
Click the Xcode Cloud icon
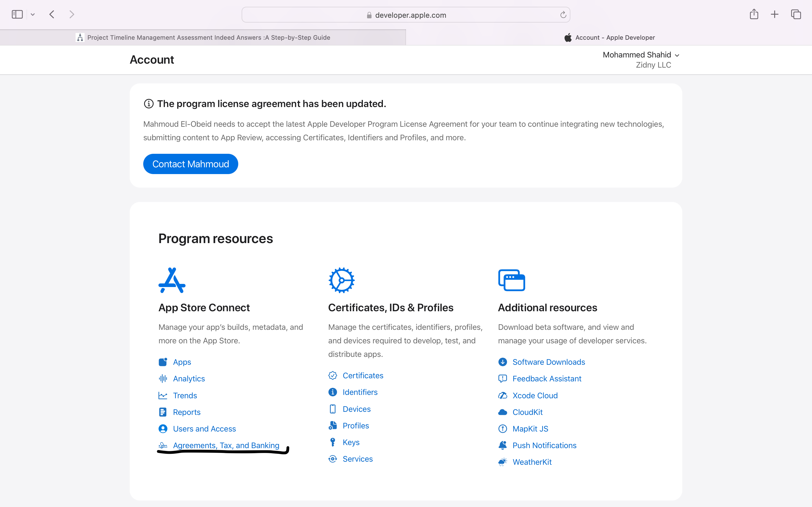click(502, 395)
